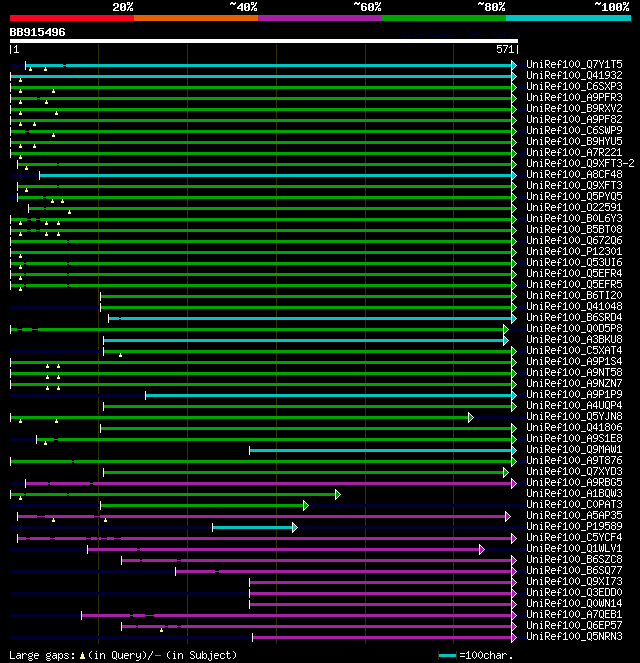The height and width of the screenshot is (663, 640).
Task: Open the UniRef100_Q41932 hit label
Action: point(574,75)
